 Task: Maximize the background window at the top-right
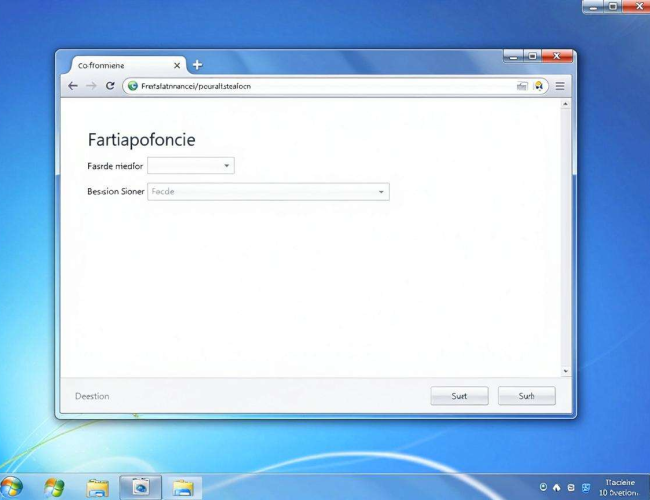613,6
